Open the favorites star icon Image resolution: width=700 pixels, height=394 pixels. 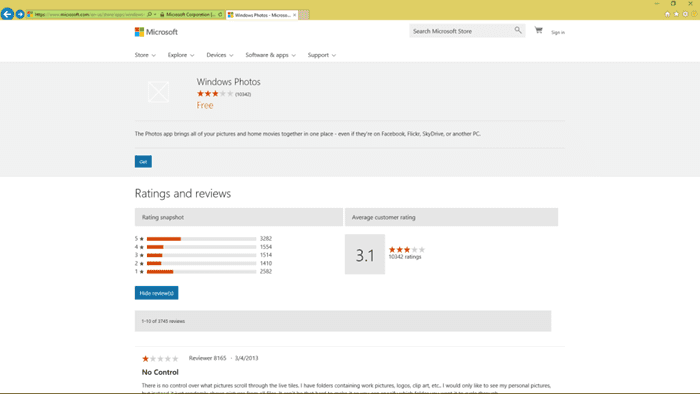(676, 14)
